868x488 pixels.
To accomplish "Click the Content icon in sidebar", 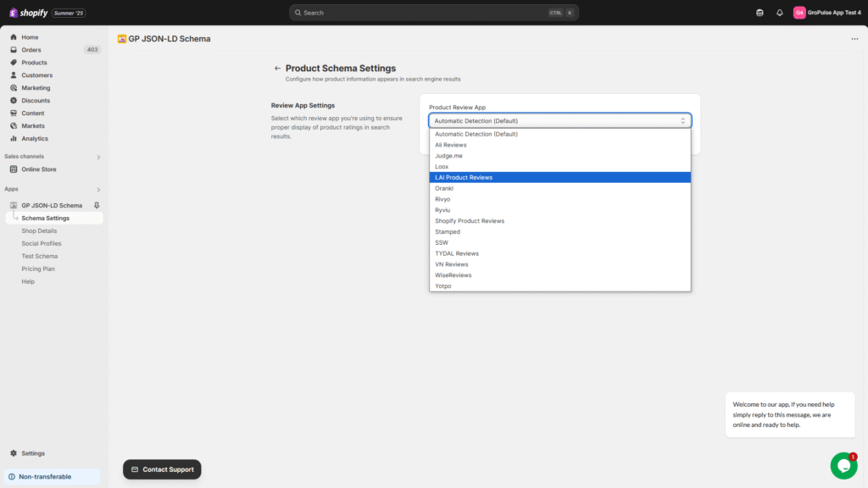I will (x=14, y=113).
